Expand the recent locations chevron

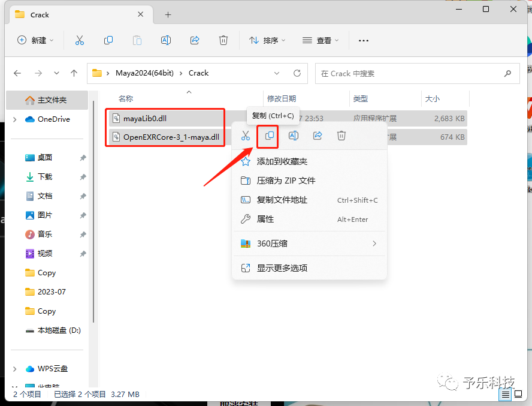point(56,73)
